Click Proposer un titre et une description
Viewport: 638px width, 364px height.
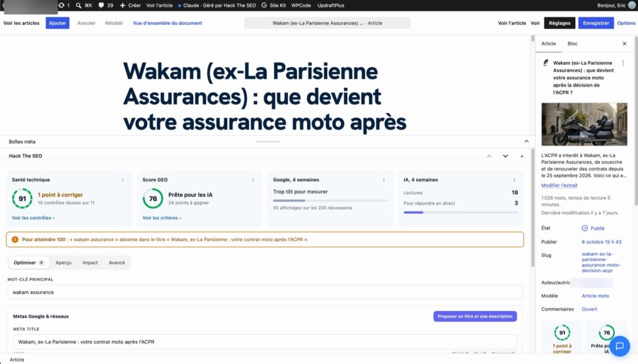tap(475, 317)
